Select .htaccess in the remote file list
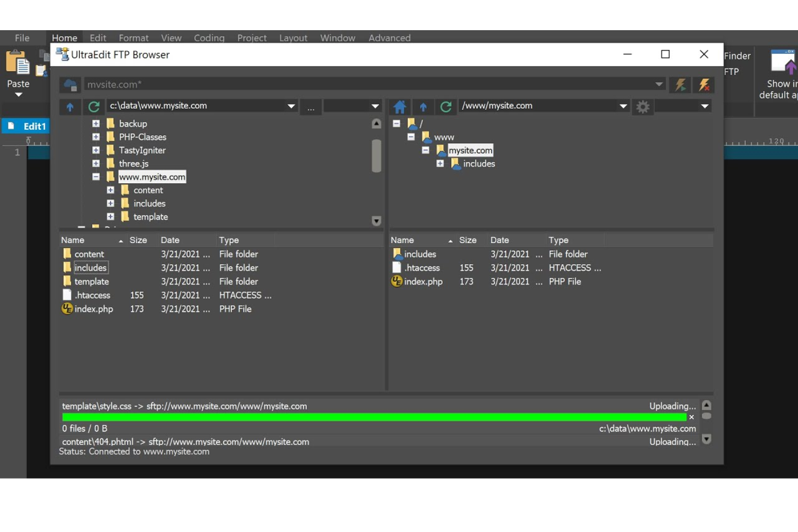This screenshot has width=798, height=532. pyautogui.click(x=422, y=267)
